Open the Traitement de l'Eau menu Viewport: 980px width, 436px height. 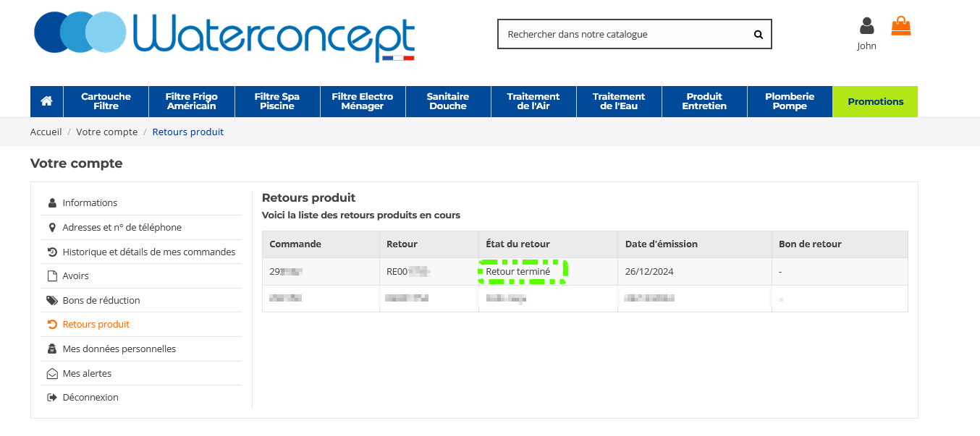tap(618, 102)
